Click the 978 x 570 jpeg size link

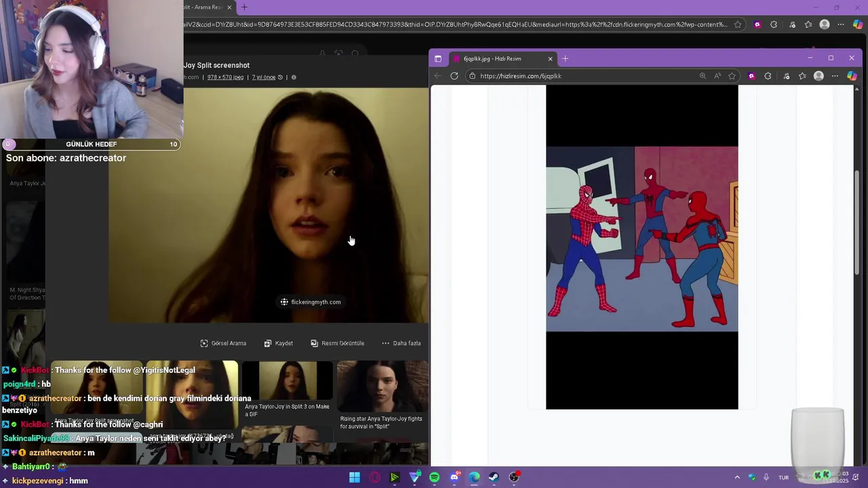tap(225, 77)
